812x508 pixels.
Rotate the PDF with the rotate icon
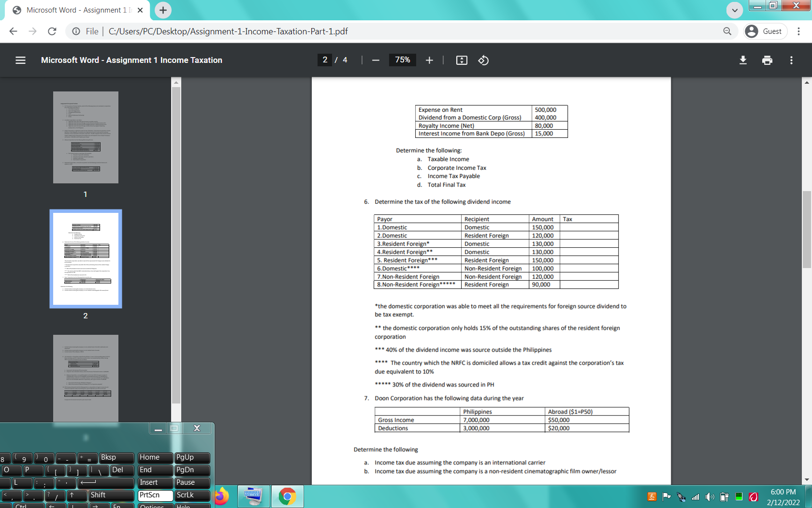[x=483, y=60]
